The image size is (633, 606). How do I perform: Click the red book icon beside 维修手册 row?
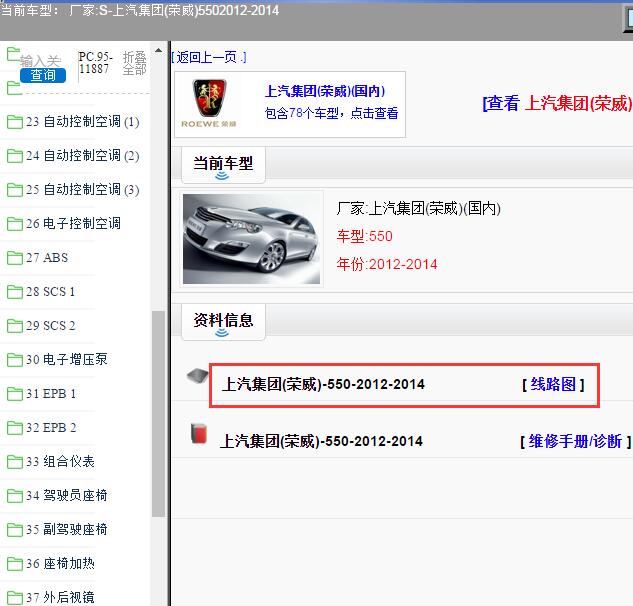pos(199,434)
